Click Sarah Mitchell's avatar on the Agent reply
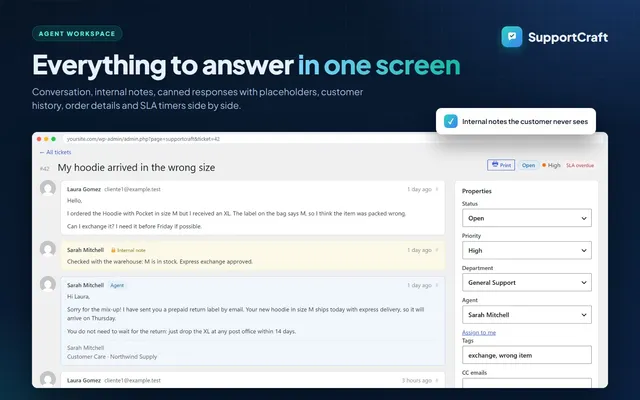Image resolution: width=640 pixels, height=400 pixels. coord(48,284)
